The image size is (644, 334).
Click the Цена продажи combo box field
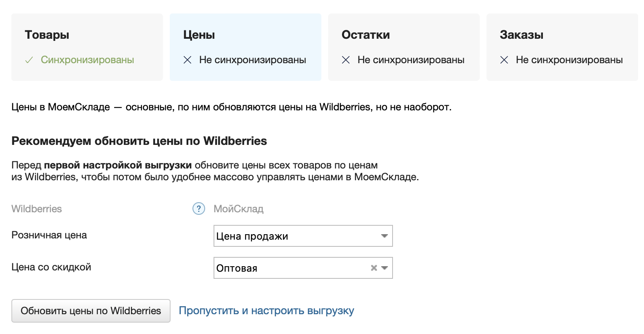click(295, 236)
